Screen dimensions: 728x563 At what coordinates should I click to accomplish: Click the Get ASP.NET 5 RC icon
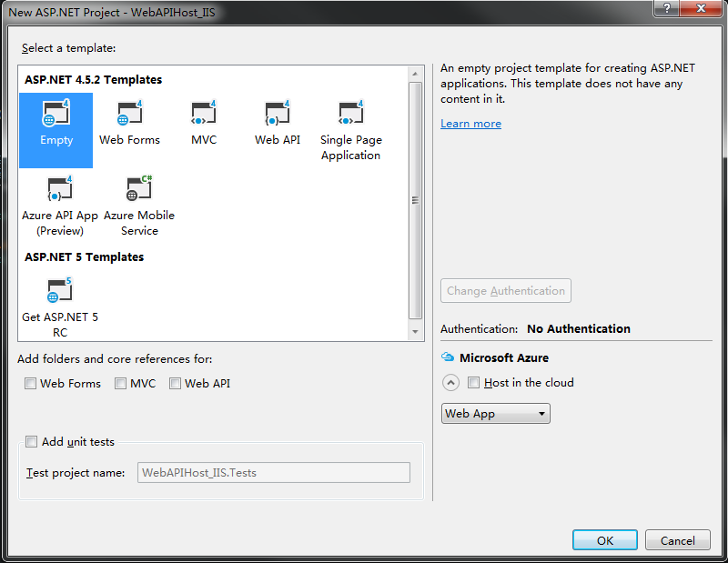[x=59, y=289]
